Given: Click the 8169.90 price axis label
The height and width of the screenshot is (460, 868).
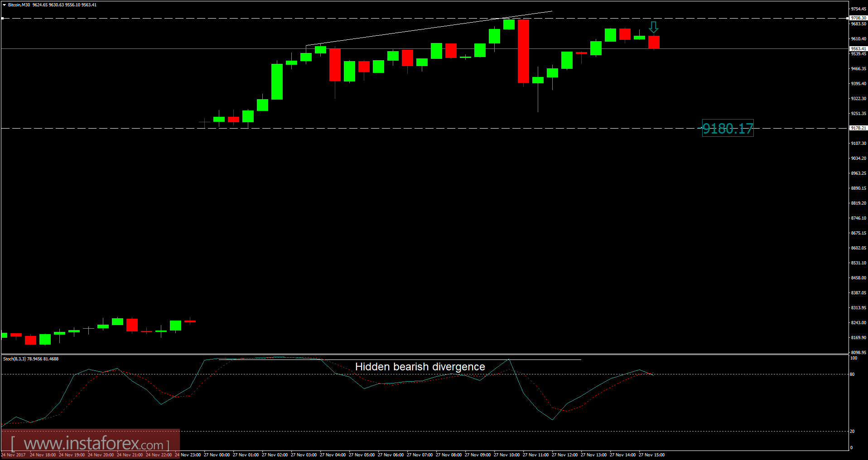Looking at the screenshot, I should click(858, 338).
